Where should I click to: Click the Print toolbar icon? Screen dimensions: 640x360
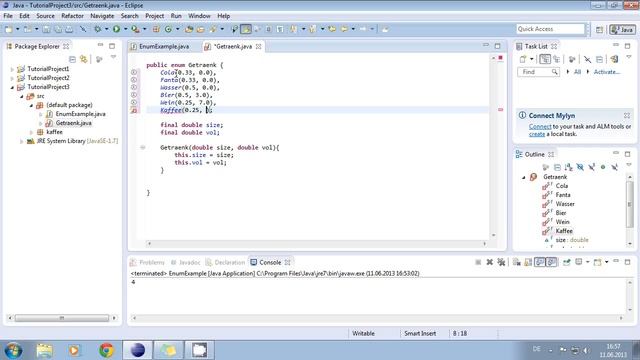[x=69, y=29]
